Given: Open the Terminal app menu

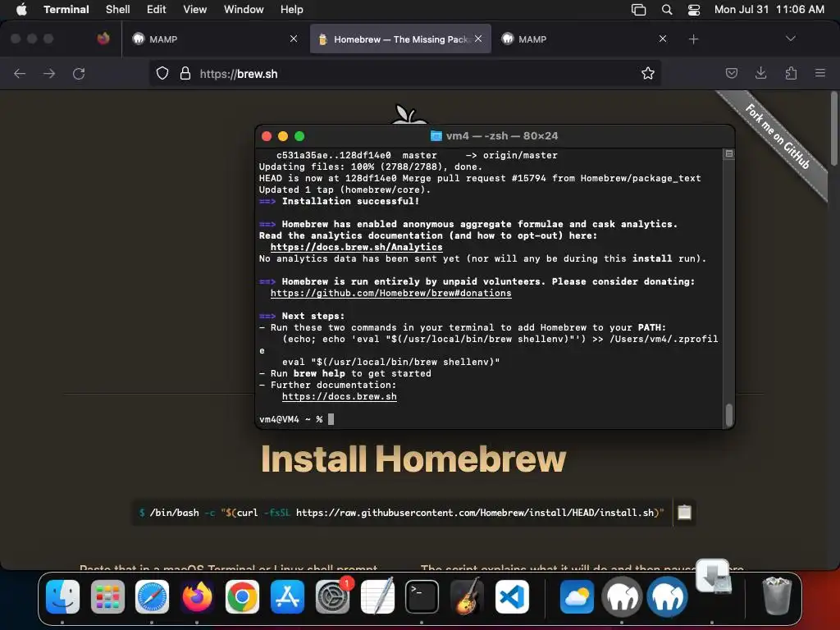Looking at the screenshot, I should pyautogui.click(x=66, y=9).
